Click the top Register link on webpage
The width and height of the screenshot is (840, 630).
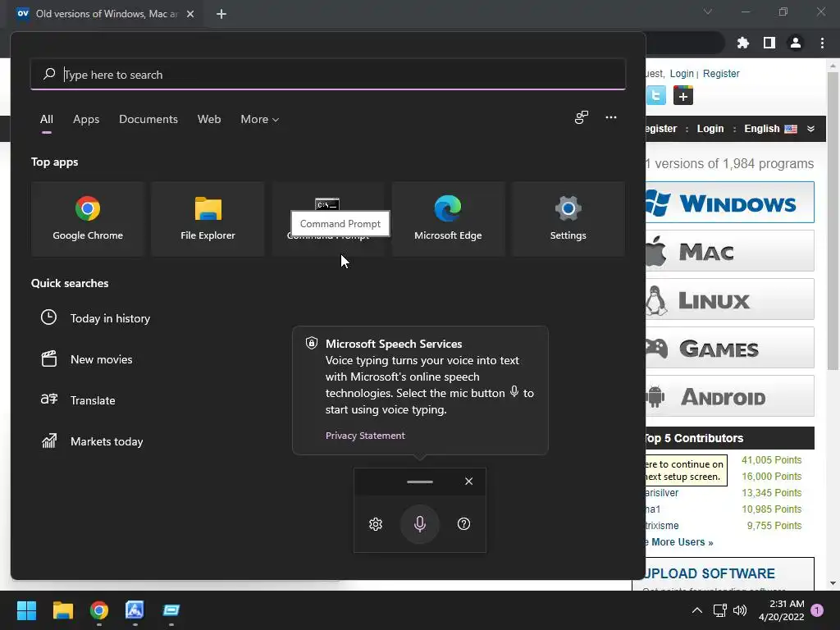click(x=721, y=73)
